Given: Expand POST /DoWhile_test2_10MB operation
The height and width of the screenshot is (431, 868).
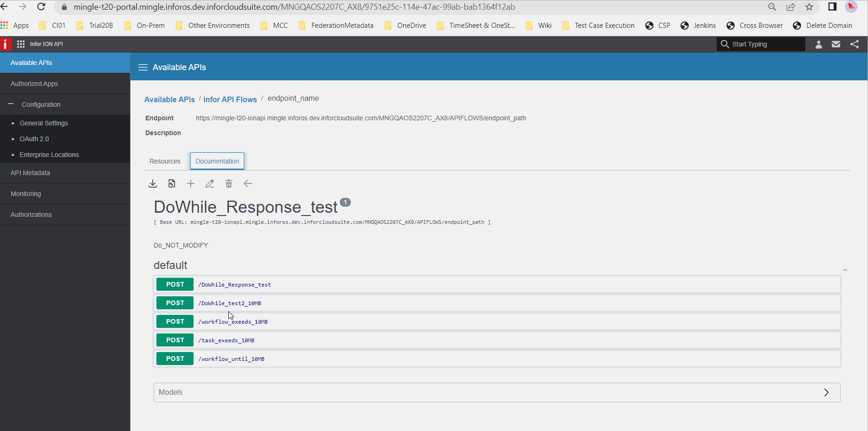Looking at the screenshot, I should point(497,303).
